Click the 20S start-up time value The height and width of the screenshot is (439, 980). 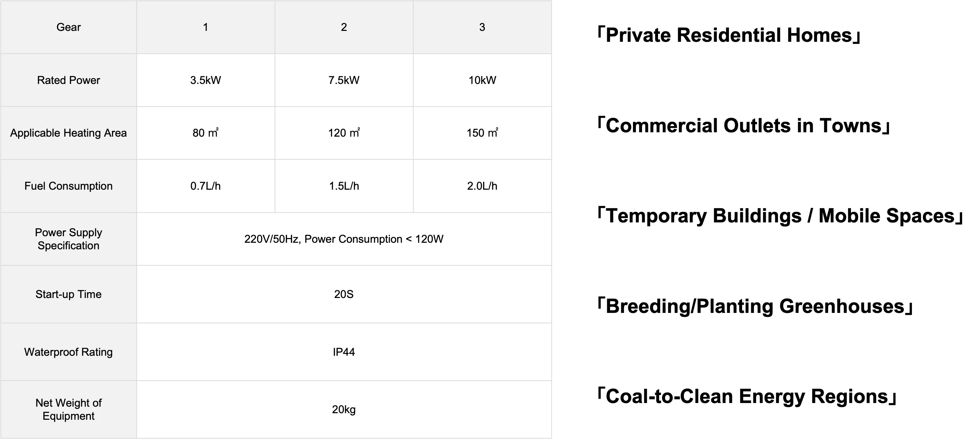click(344, 294)
